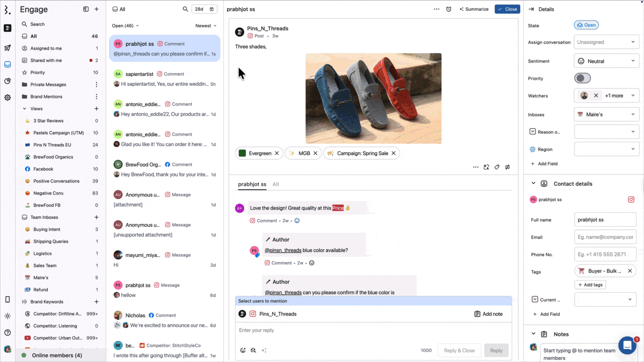Viewport: 644px width, 362px height.
Task: Toggle the Priority switch on
Action: [x=583, y=78]
